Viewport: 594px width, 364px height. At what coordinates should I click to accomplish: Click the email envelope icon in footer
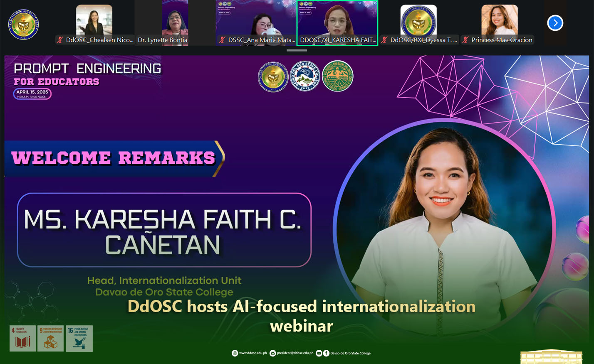pos(273,353)
